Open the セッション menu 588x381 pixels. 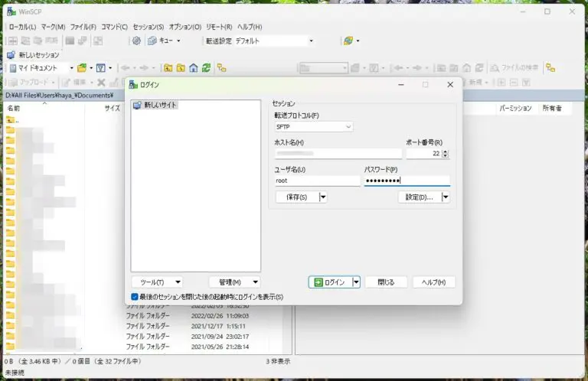coord(149,27)
